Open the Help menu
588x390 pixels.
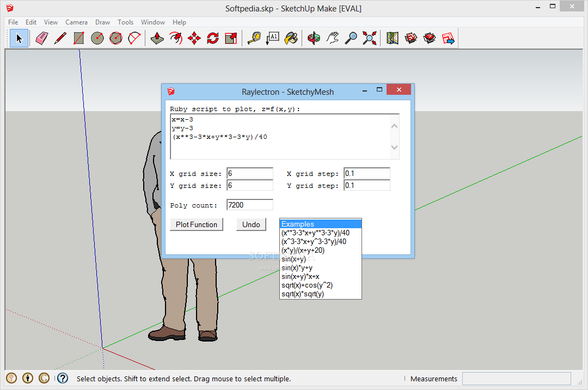pos(179,22)
